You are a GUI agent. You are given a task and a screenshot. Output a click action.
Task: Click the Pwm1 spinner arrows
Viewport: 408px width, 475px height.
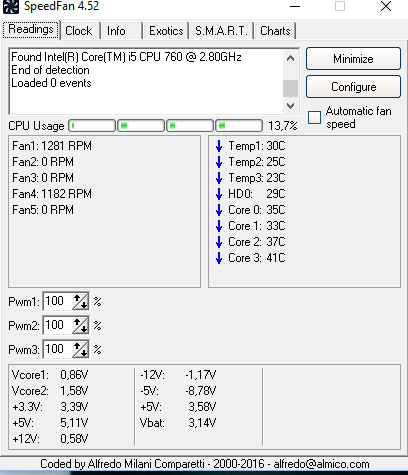coord(80,301)
